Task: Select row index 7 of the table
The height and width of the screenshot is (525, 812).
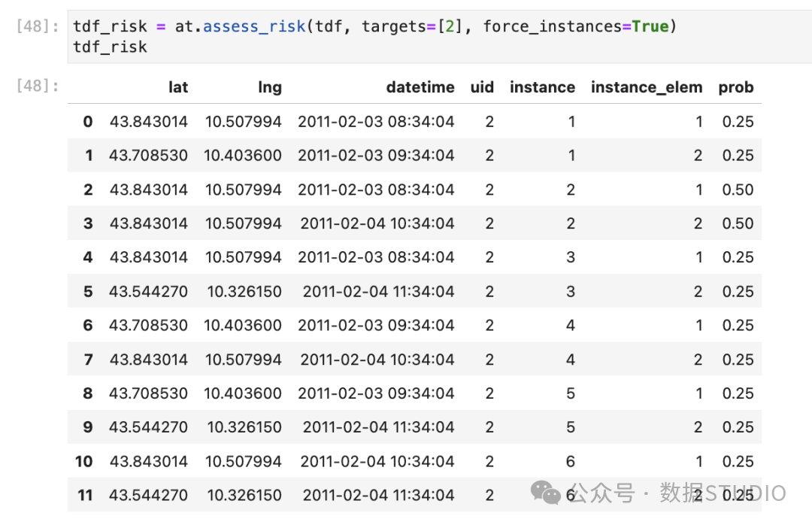Action: click(x=89, y=360)
